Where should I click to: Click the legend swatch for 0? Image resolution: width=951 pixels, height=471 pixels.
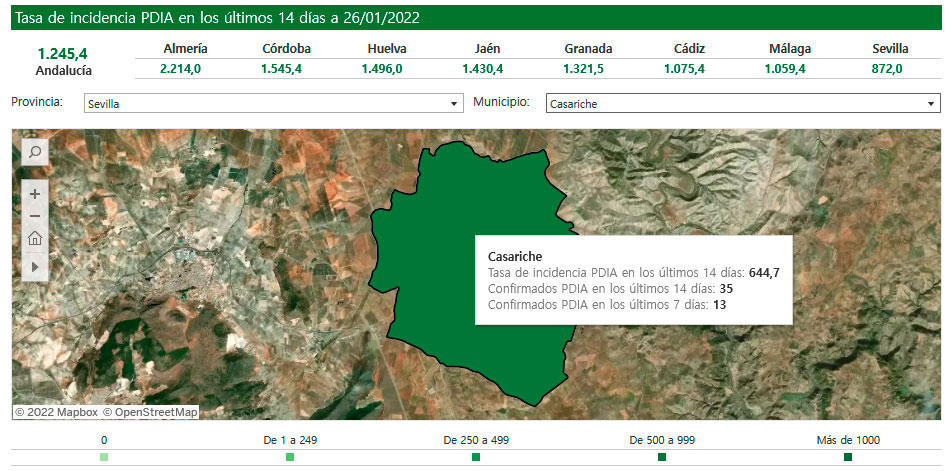(104, 457)
